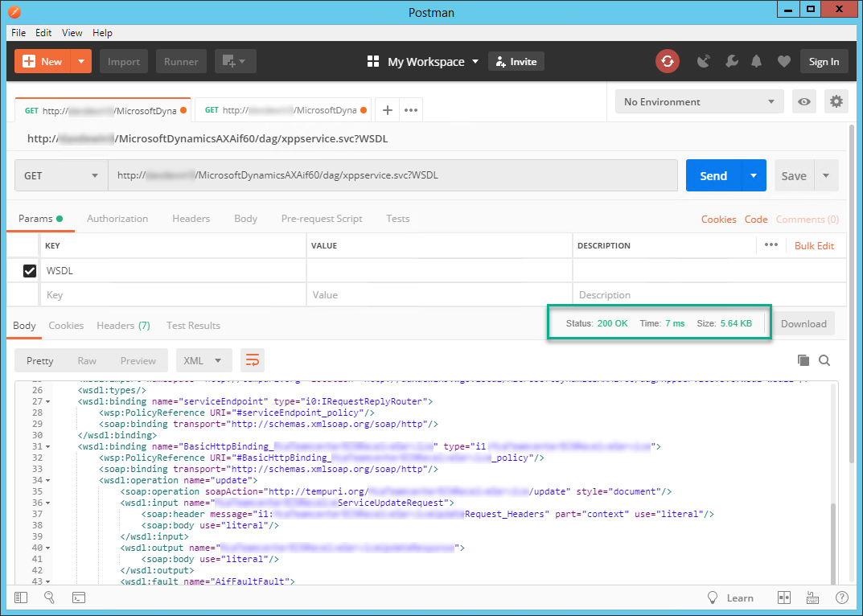Open params table column options ellipsis
Image resolution: width=863 pixels, height=616 pixels.
point(771,245)
